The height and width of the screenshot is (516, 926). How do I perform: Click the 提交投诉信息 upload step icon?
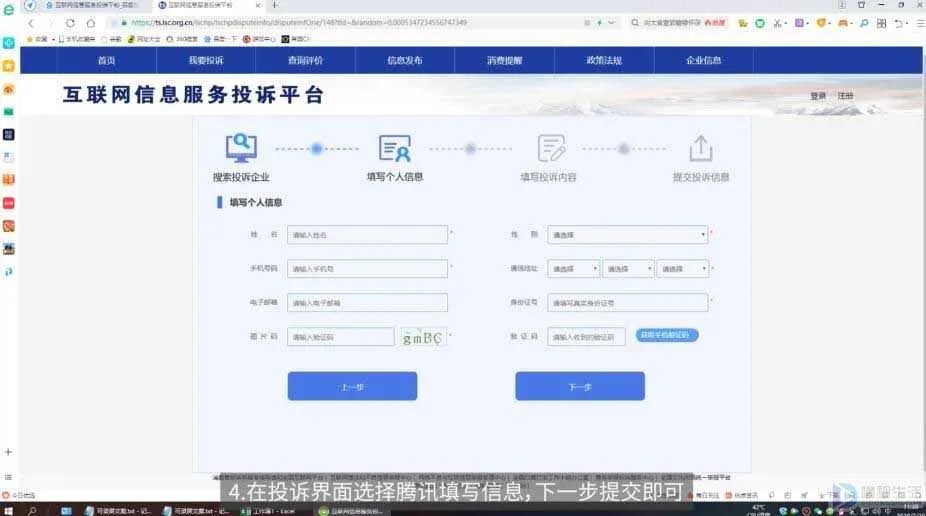point(701,148)
